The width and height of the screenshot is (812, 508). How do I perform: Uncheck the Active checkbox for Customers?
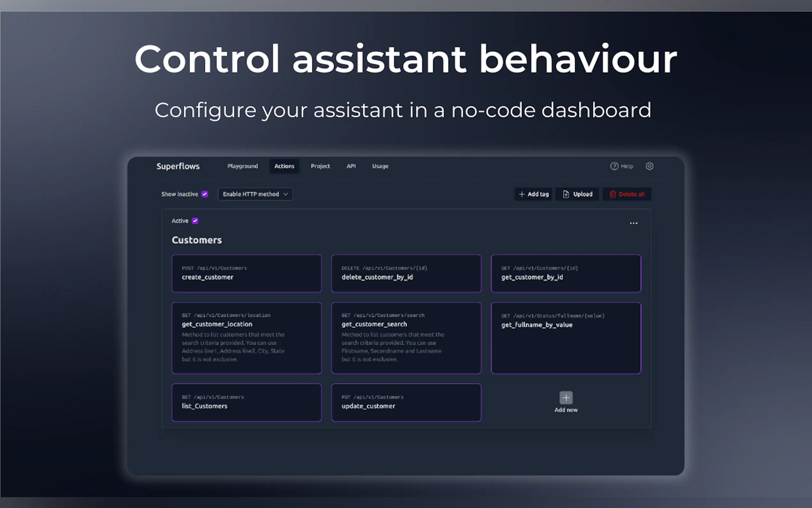[x=195, y=221]
